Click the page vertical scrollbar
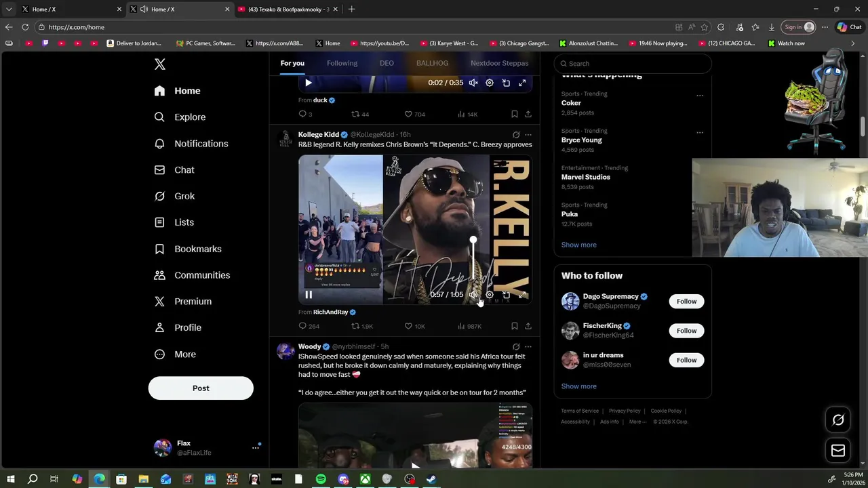Viewport: 868px width, 488px height. 863,127
